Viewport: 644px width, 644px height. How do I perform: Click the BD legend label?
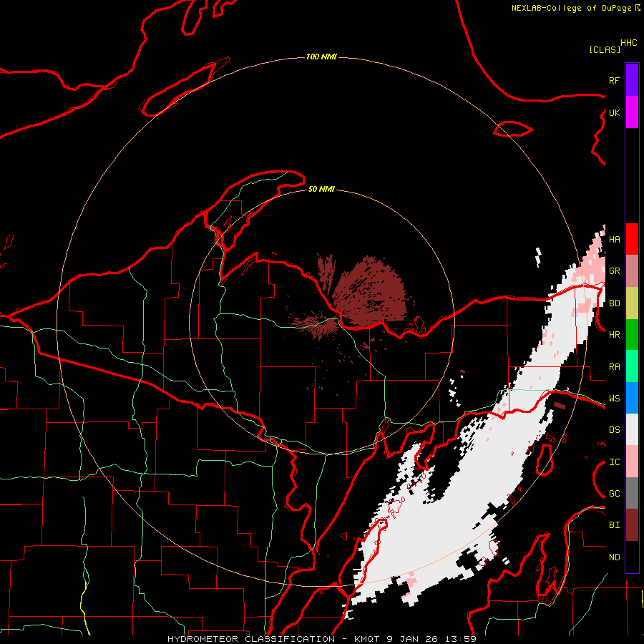tap(614, 303)
